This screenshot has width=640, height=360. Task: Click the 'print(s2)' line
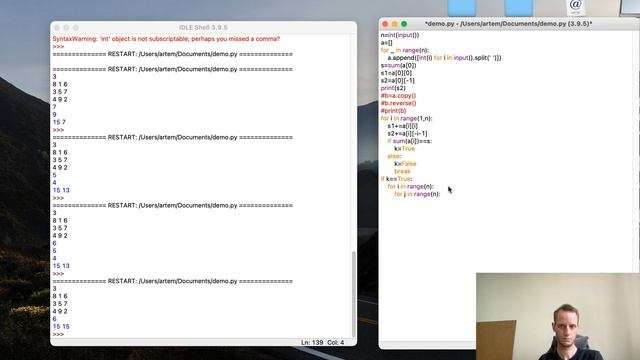tap(393, 88)
